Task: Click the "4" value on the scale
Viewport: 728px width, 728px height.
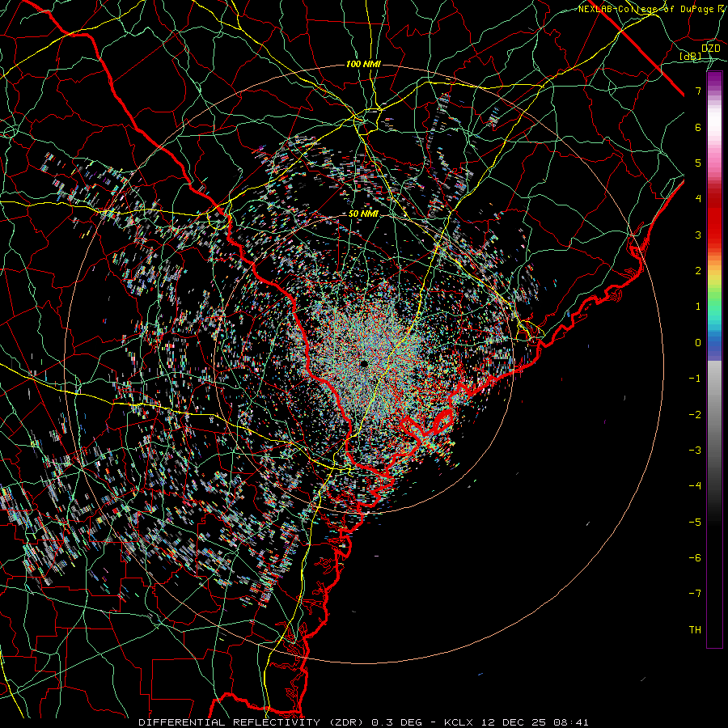Action: pyautogui.click(x=698, y=199)
